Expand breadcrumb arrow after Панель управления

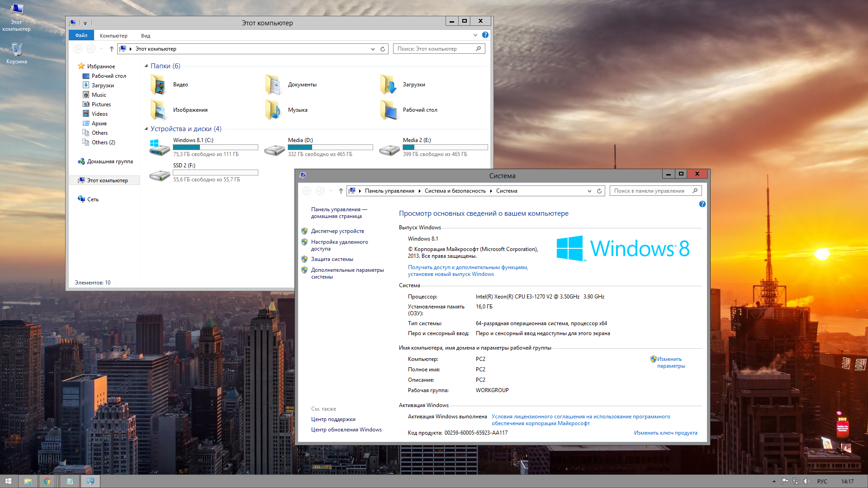[x=419, y=191]
